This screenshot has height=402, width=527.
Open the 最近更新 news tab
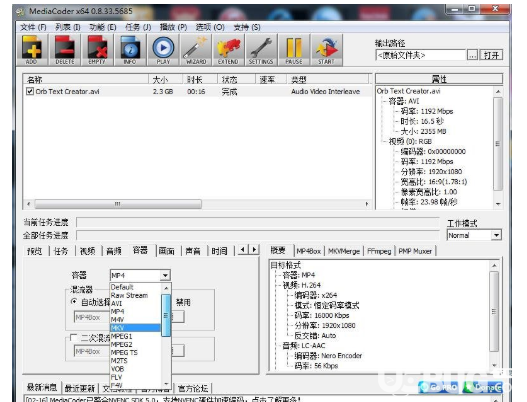tap(80, 389)
